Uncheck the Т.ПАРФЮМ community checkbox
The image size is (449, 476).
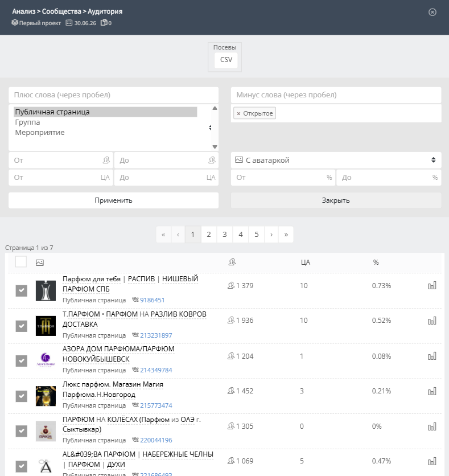[21, 326]
